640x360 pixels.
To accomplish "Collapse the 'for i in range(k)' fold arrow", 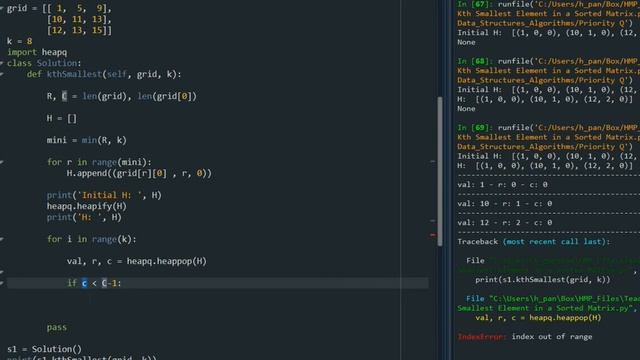I will pyautogui.click(x=2, y=239).
